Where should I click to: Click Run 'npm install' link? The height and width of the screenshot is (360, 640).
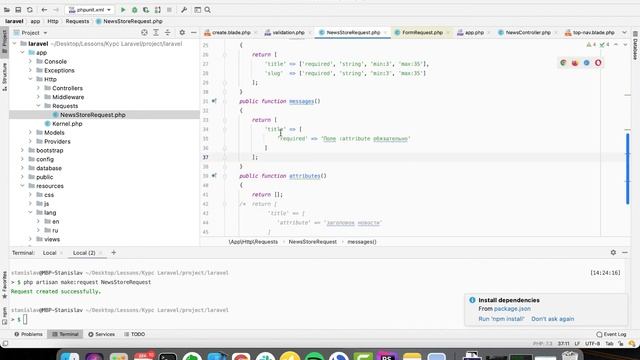tap(501, 319)
